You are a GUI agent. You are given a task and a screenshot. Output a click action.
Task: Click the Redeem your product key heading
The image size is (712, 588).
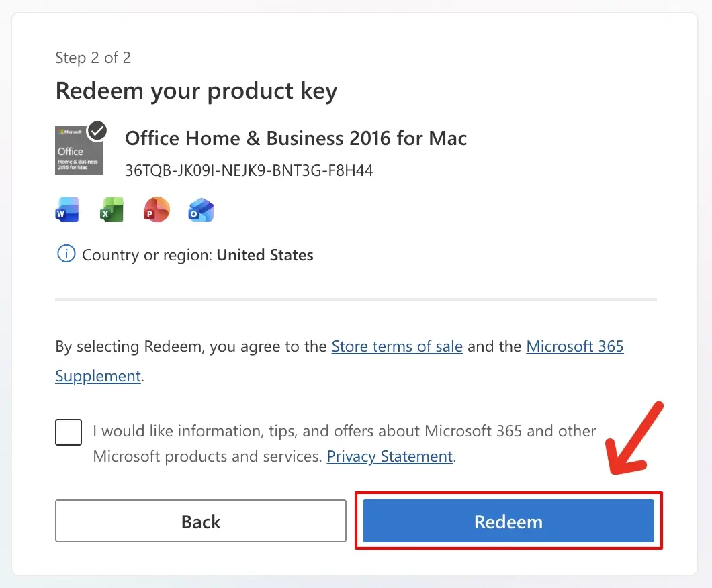(x=196, y=91)
